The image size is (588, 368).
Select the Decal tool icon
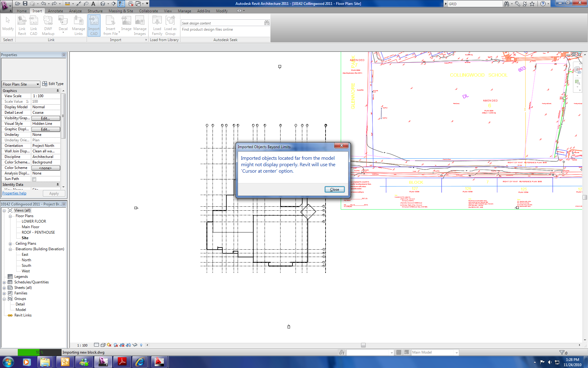click(x=63, y=24)
